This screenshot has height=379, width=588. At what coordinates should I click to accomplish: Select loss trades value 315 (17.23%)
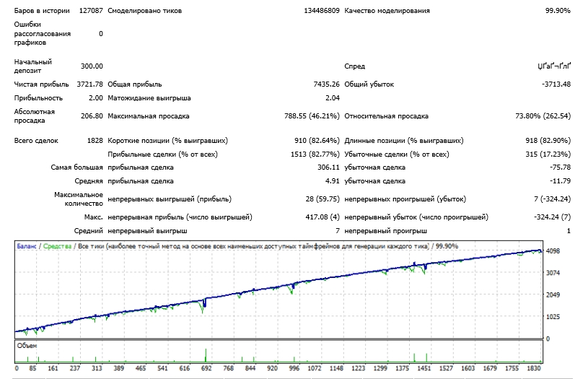pyautogui.click(x=548, y=154)
